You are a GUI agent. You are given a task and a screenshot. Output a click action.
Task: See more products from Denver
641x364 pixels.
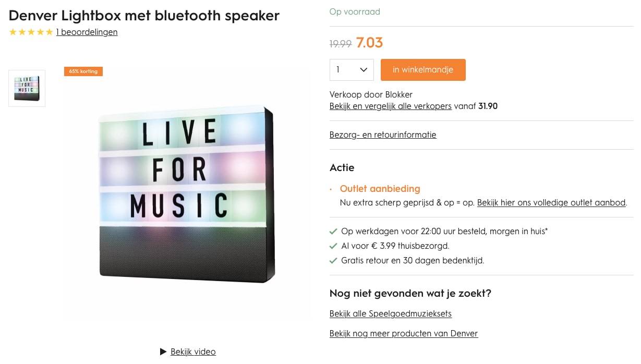coord(404,333)
